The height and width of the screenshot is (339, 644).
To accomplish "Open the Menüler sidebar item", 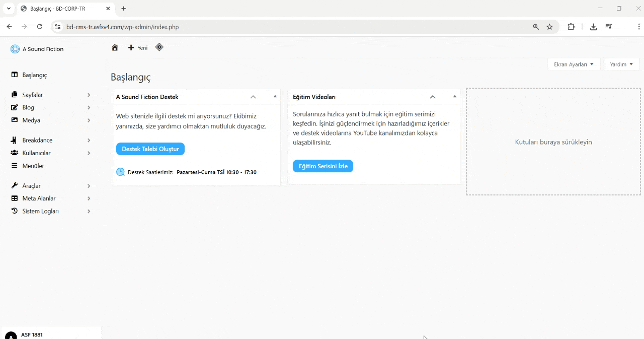I will click(x=33, y=166).
